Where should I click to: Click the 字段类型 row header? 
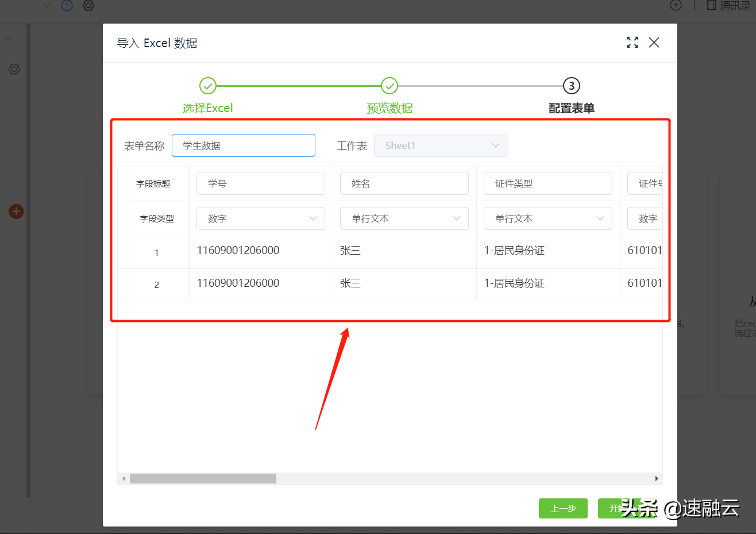click(157, 219)
